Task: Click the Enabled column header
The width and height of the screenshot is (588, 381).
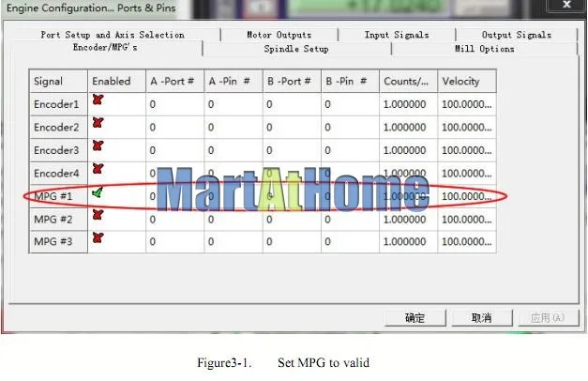Action: 116,81
